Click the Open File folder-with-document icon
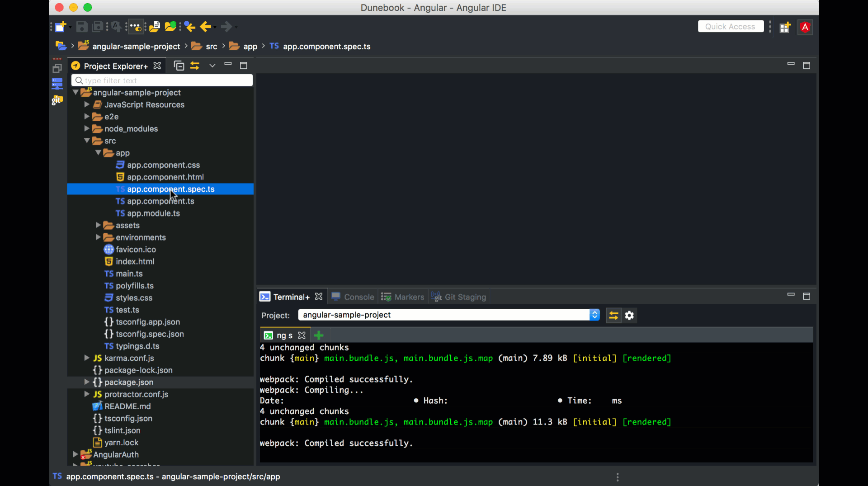Screen dimensions: 868x486 coord(155,27)
